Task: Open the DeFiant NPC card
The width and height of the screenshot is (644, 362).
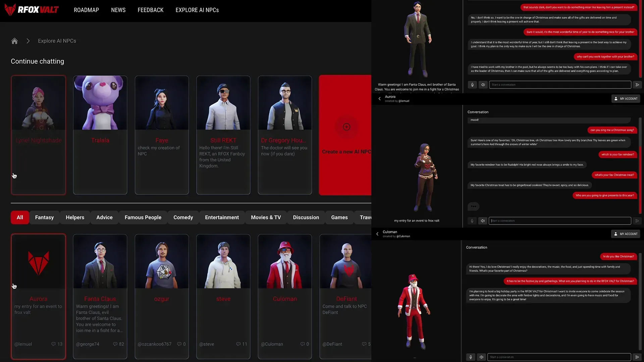Action: point(345,297)
